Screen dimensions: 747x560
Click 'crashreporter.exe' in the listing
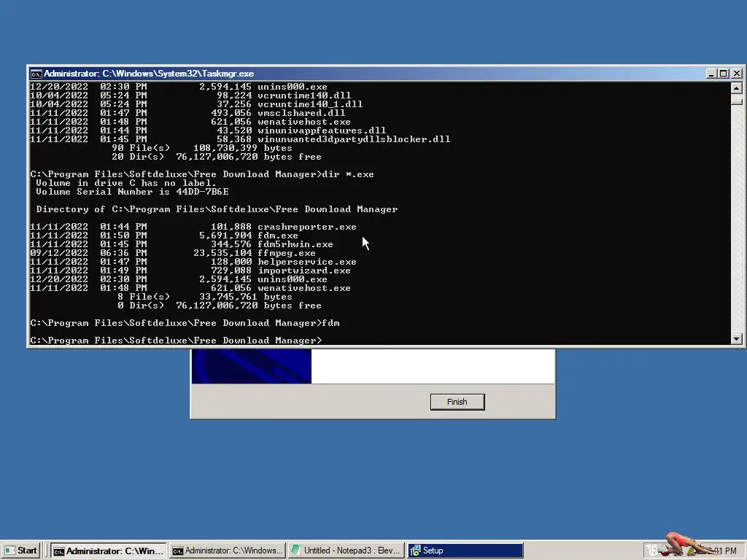click(x=307, y=227)
